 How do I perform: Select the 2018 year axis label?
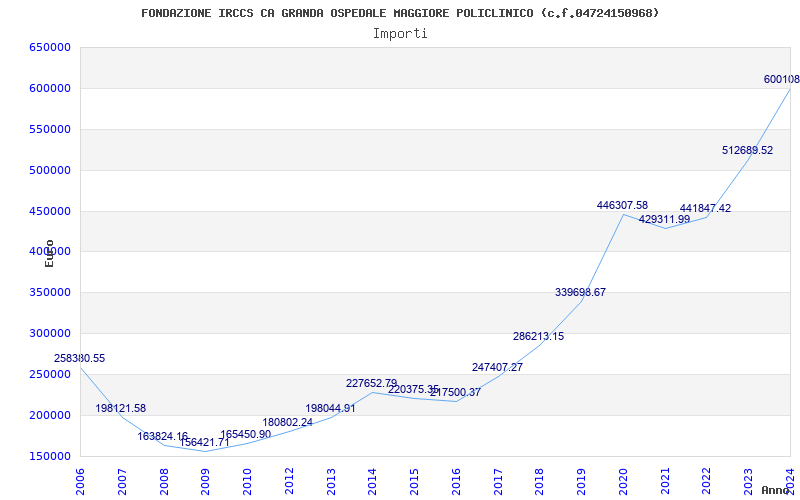tap(540, 481)
